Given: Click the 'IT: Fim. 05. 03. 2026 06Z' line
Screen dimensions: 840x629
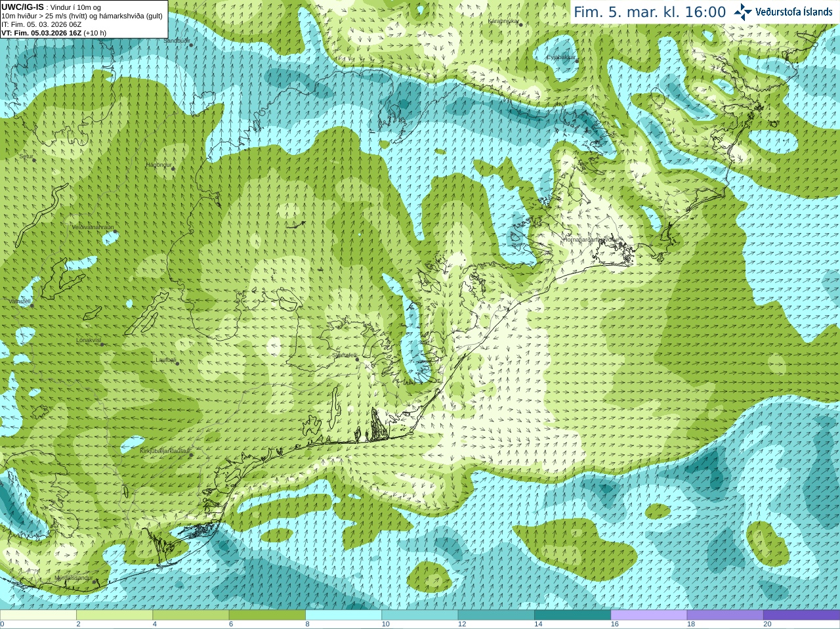Looking at the screenshot, I should coord(41,24).
